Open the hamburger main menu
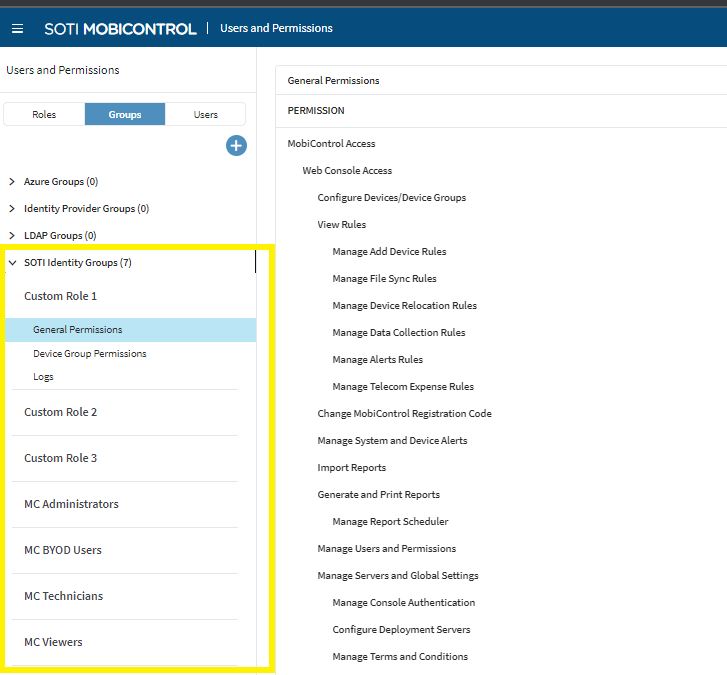 click(x=17, y=29)
